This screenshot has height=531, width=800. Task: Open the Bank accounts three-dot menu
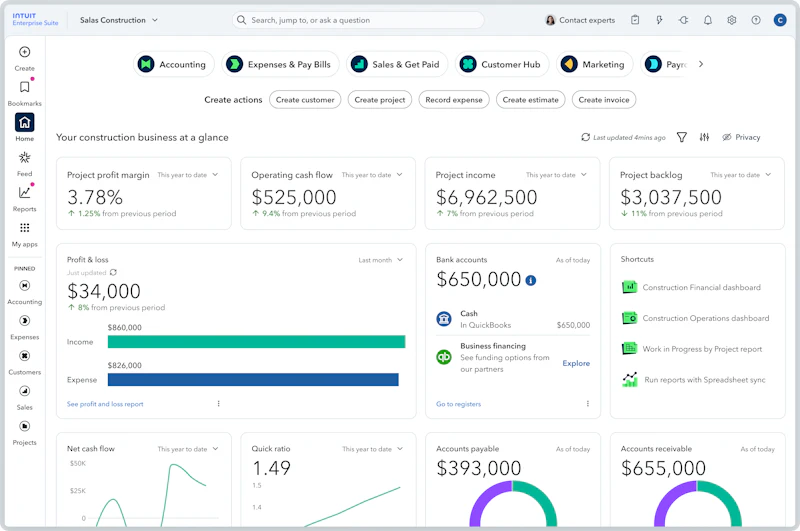tap(588, 403)
